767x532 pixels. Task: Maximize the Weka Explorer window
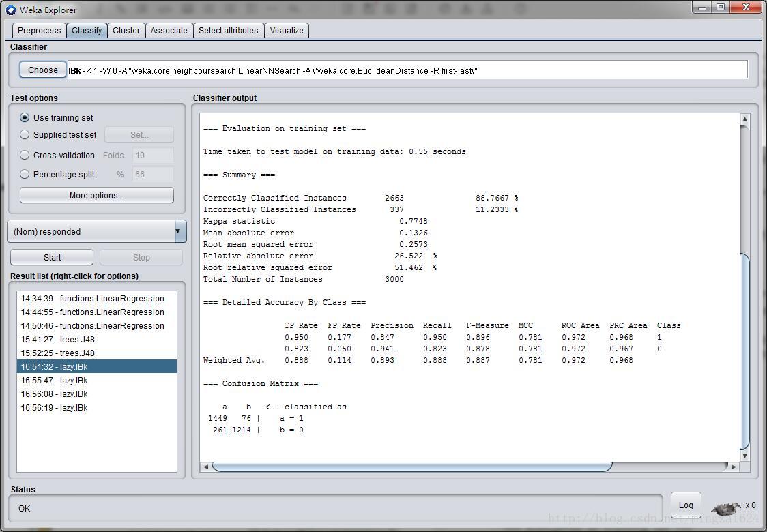coord(721,8)
